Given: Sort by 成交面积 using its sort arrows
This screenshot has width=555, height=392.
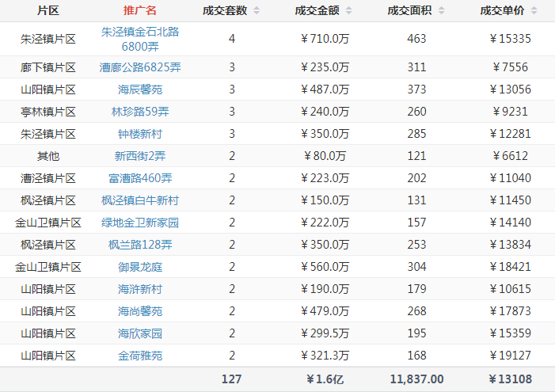Looking at the screenshot, I should coord(441,10).
